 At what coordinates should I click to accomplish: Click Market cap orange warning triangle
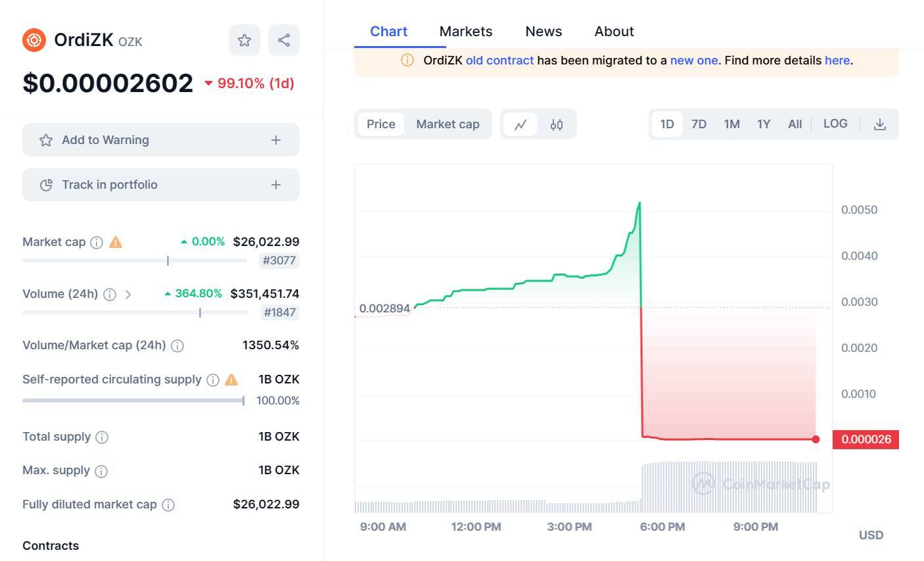pos(116,242)
